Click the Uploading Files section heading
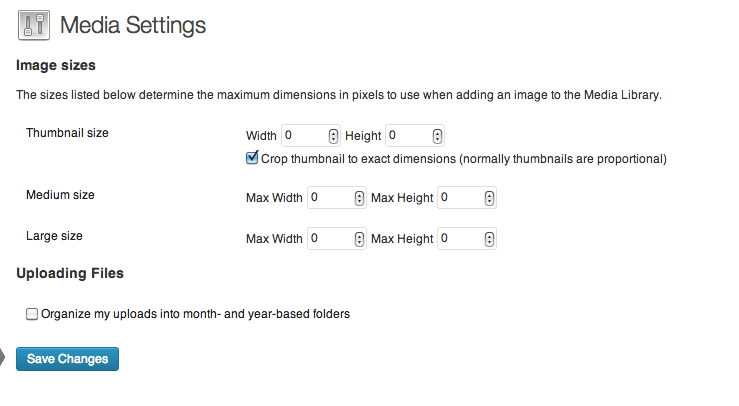 [x=69, y=273]
